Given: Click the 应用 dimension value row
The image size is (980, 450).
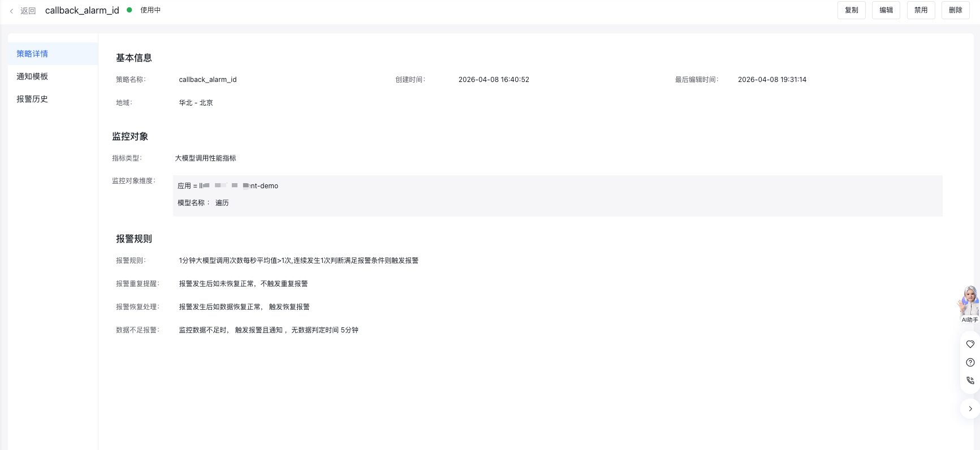Looking at the screenshot, I should tap(228, 186).
